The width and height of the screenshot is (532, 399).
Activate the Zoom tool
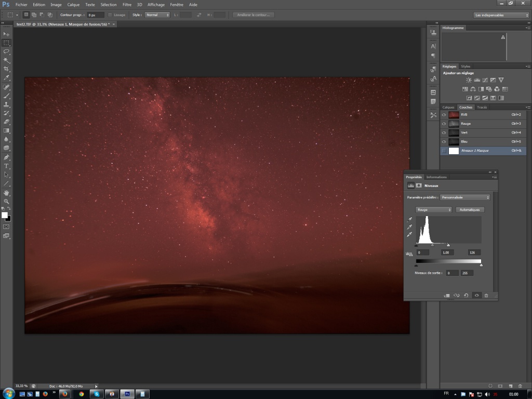coord(7,201)
